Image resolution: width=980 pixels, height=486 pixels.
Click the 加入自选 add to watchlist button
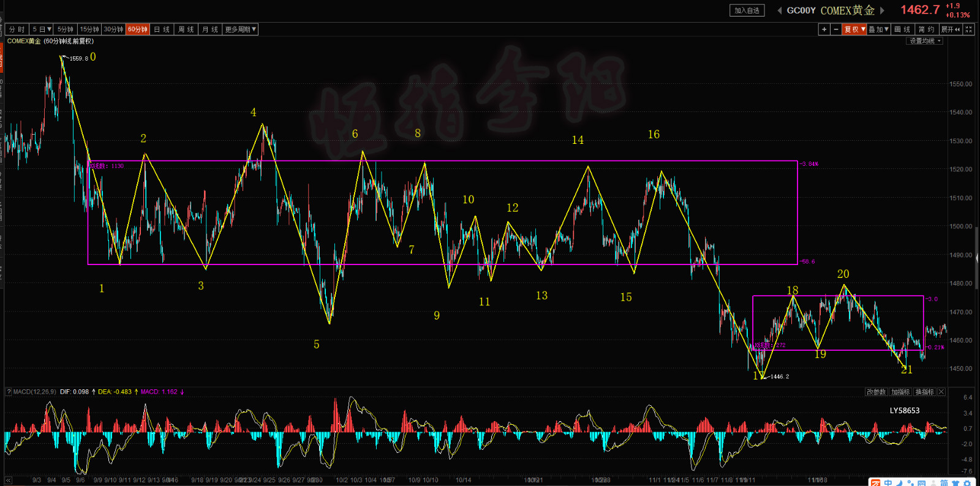[747, 10]
